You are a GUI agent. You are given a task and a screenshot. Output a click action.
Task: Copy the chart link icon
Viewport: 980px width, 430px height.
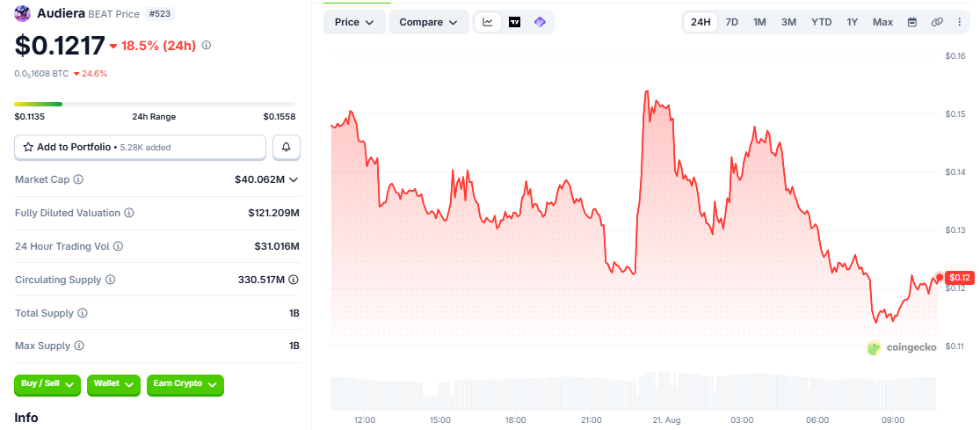pyautogui.click(x=937, y=22)
